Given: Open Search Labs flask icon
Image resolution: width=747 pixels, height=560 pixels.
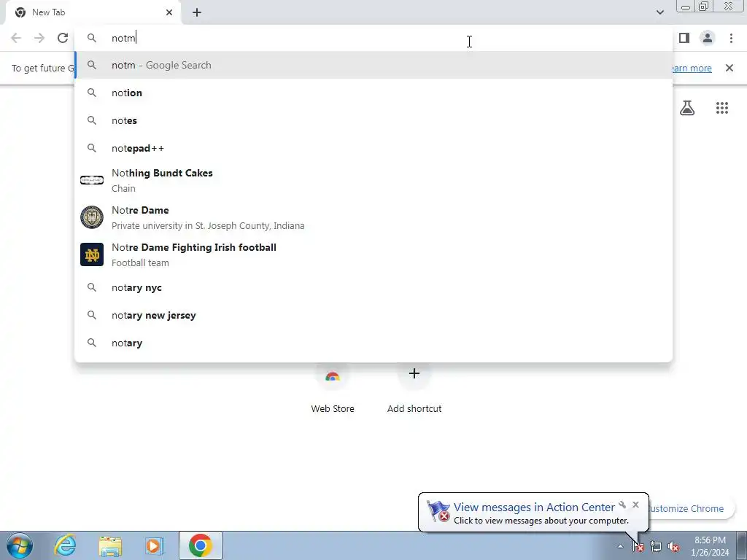Looking at the screenshot, I should click(687, 108).
